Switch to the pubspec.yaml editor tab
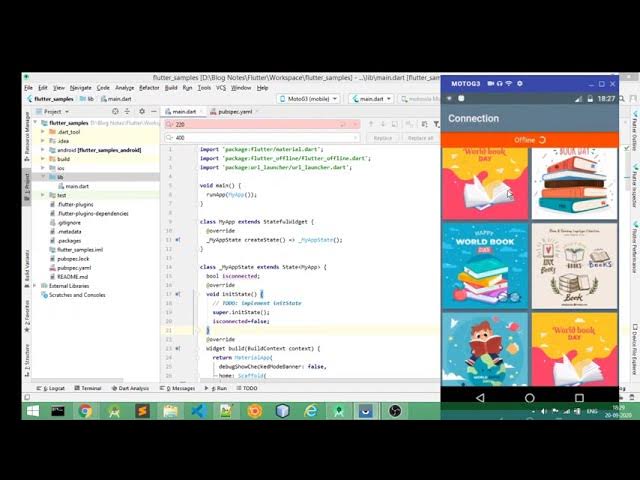The height and width of the screenshot is (480, 640). (233, 112)
